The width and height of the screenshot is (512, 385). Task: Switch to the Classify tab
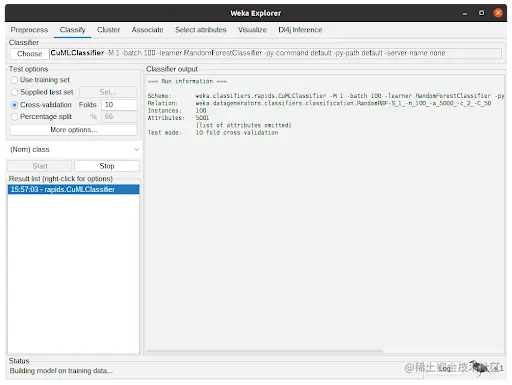(x=72, y=30)
